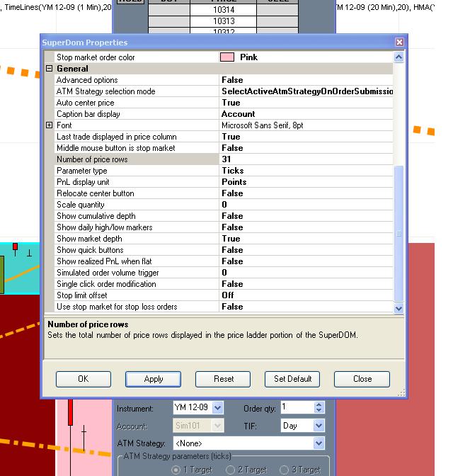Image resolution: width=453 pixels, height=476 pixels.
Task: Select Single click order modification row
Action: [x=224, y=284]
